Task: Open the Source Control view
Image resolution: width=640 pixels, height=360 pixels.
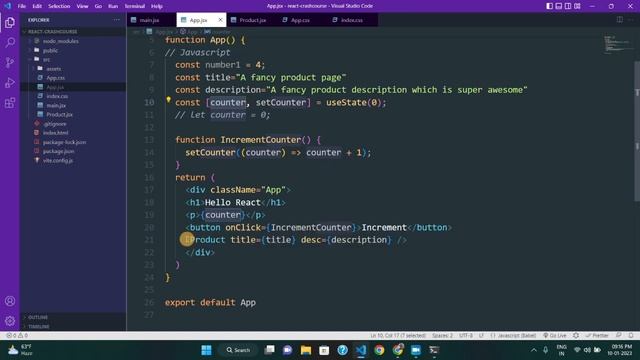Action: pyautogui.click(x=10, y=62)
